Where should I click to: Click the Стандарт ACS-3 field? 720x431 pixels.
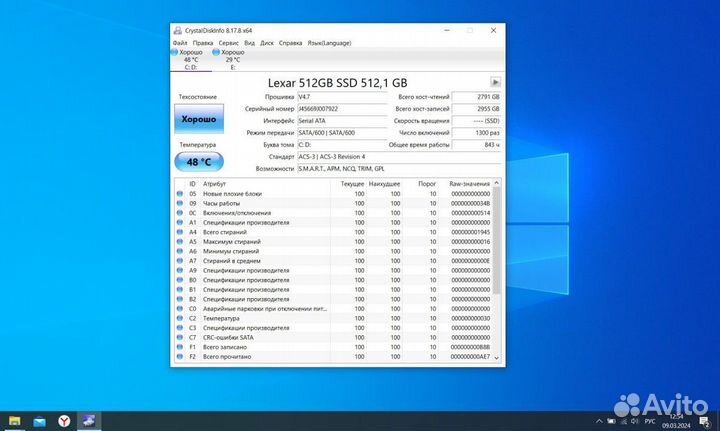[399, 157]
